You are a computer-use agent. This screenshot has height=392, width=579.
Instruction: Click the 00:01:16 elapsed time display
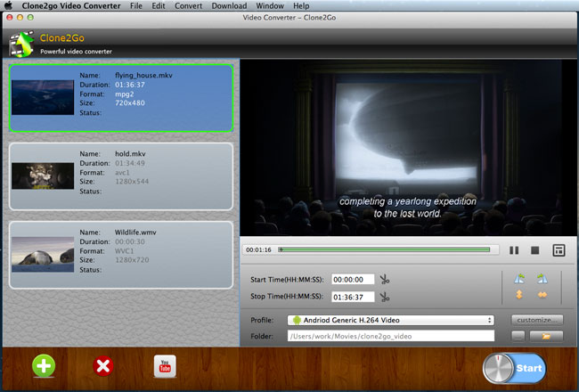pos(258,249)
